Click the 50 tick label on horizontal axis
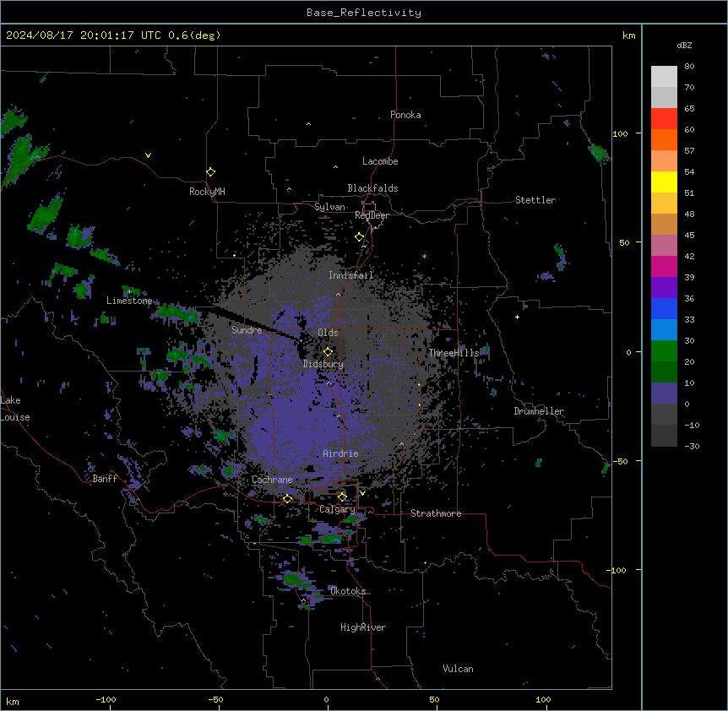 434,699
